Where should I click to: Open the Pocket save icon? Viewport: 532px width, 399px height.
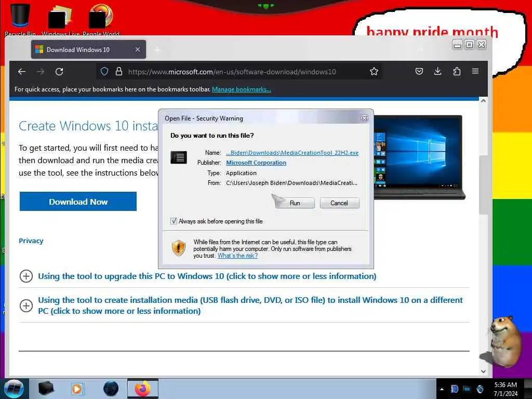pyautogui.click(x=419, y=71)
